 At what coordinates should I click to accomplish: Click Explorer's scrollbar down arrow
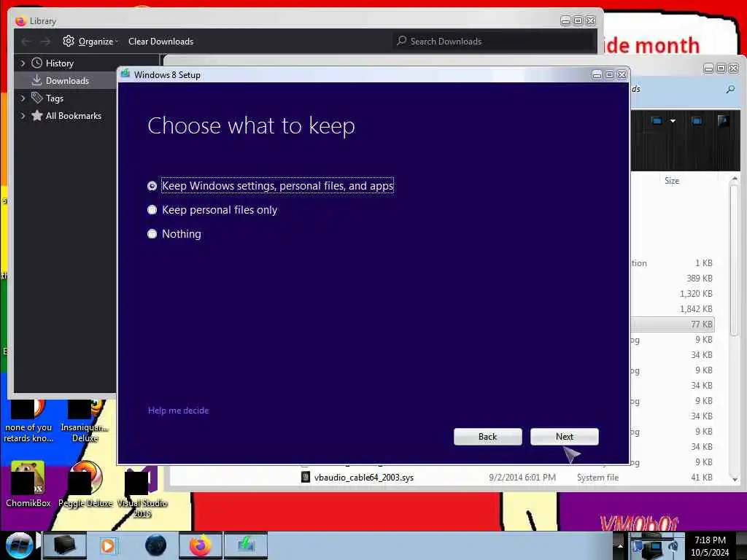coord(735,480)
